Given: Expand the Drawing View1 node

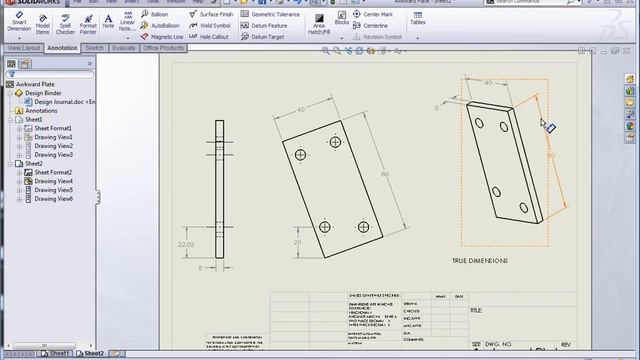Looking at the screenshot, I should coord(19,138).
